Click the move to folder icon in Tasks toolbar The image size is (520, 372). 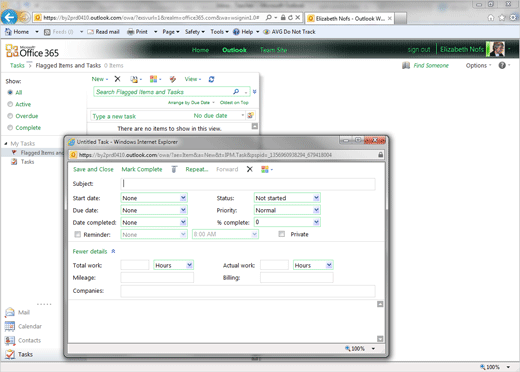(134, 79)
